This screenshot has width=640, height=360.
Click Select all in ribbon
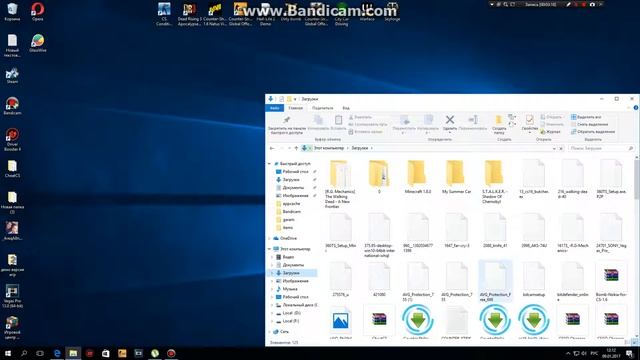point(586,117)
